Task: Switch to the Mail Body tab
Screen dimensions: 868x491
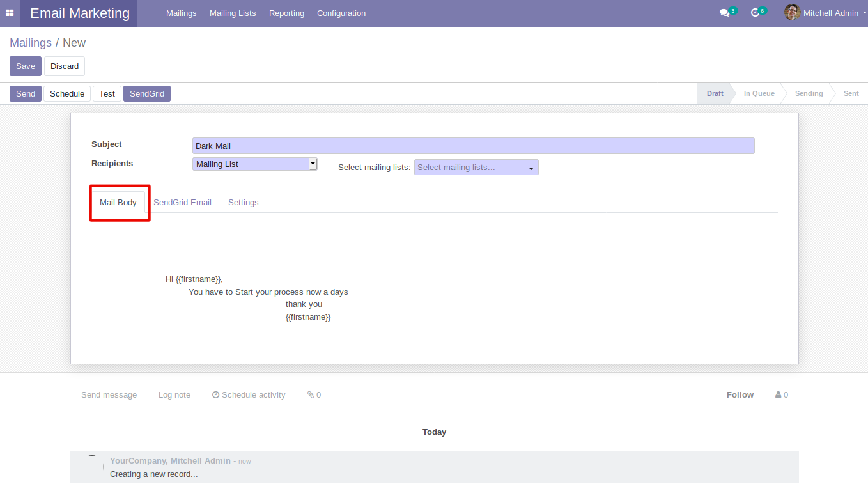Action: 118,203
